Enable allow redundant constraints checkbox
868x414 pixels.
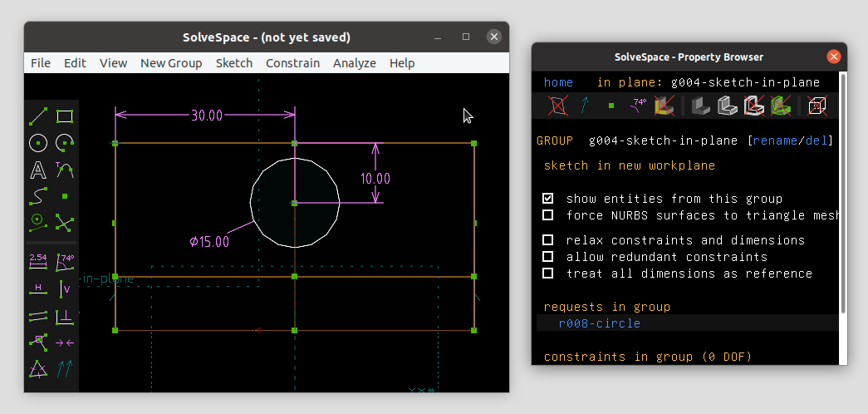(x=547, y=257)
